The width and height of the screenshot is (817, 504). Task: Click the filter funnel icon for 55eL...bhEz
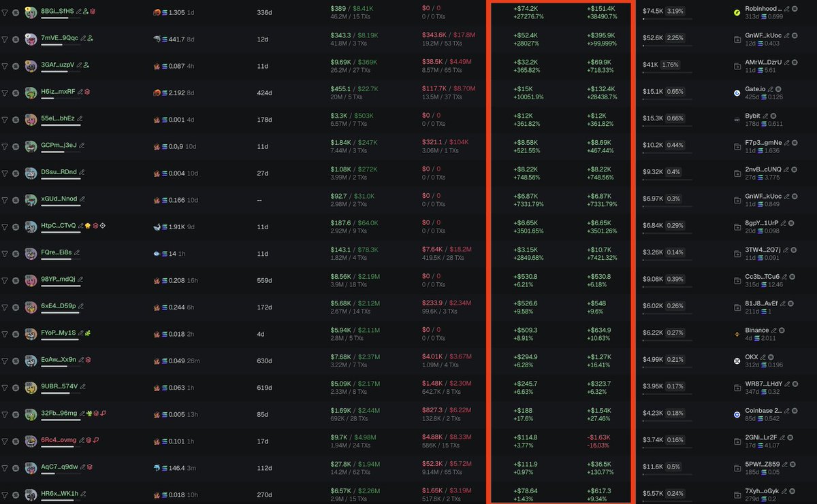point(5,119)
